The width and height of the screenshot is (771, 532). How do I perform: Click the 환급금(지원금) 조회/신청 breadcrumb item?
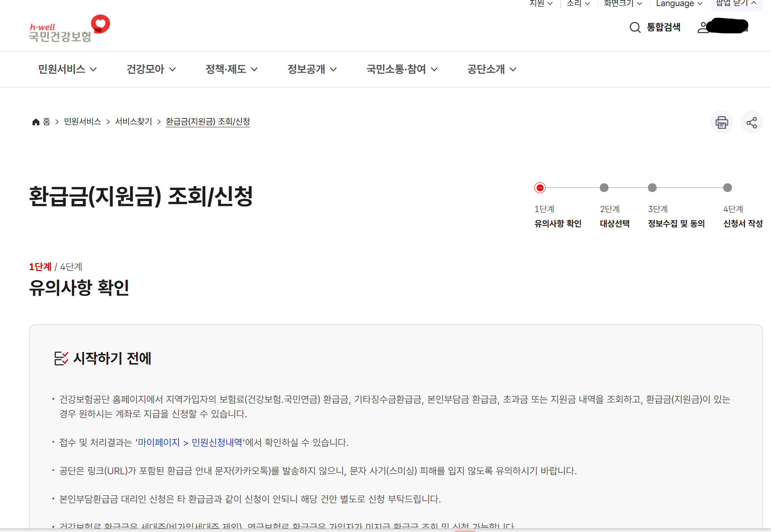tap(208, 122)
